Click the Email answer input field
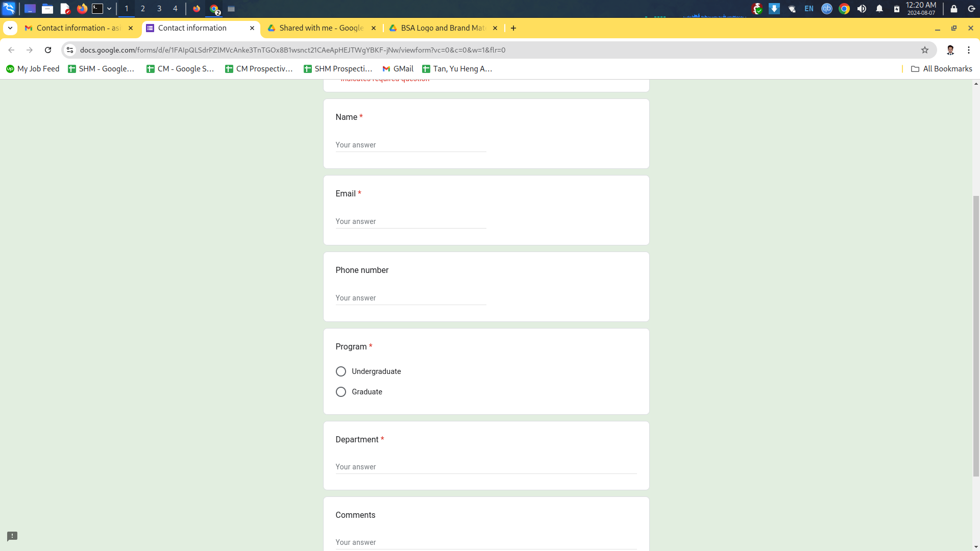980x551 pixels. (x=410, y=221)
